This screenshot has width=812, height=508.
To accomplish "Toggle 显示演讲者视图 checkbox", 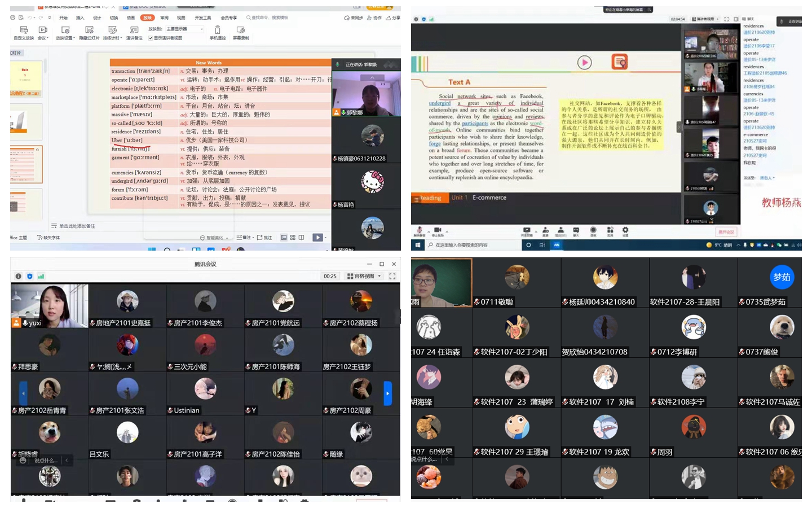I will [x=151, y=38].
